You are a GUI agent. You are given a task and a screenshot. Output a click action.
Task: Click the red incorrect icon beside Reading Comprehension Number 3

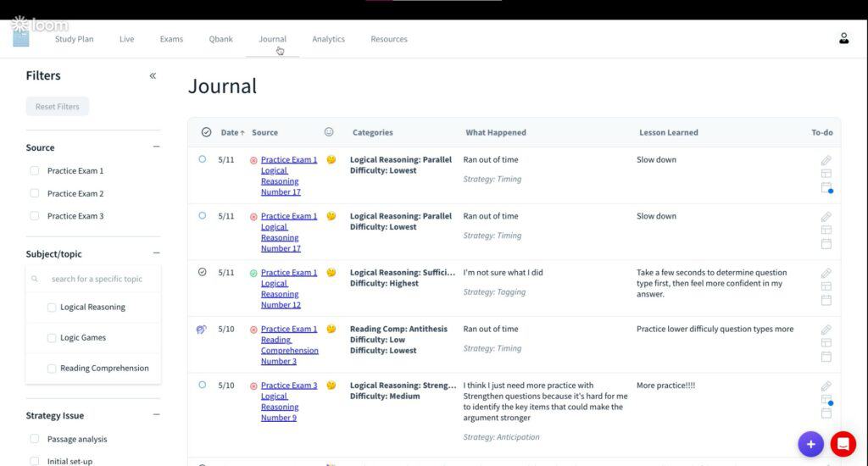point(253,330)
